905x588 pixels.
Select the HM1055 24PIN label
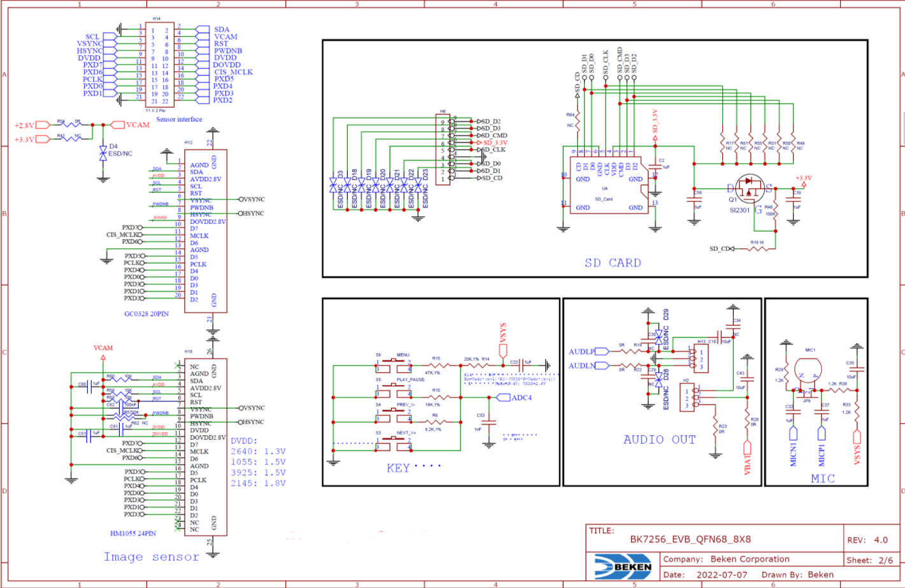[x=133, y=533]
